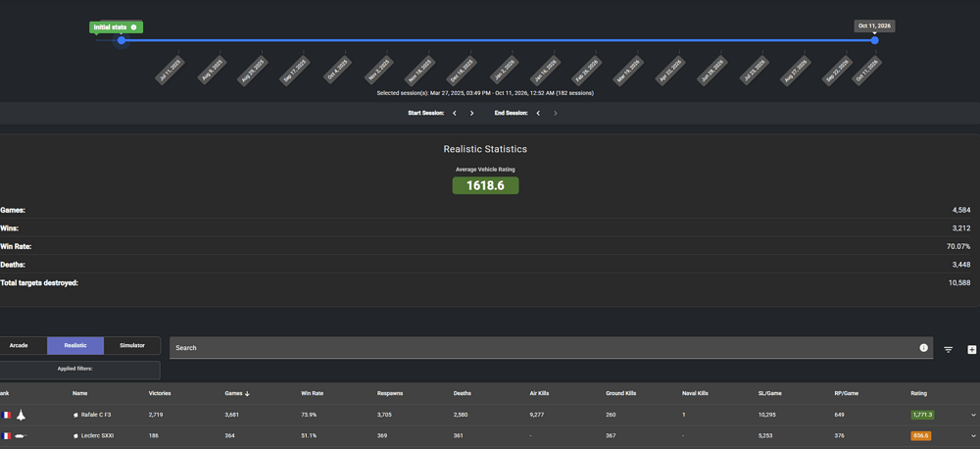Click the 70.07% Win Rate value
980x449 pixels.
click(x=958, y=246)
